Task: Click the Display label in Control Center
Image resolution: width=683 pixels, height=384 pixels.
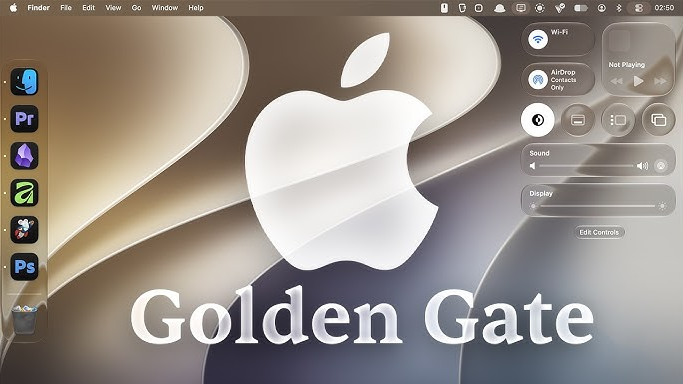Action: pos(541,193)
